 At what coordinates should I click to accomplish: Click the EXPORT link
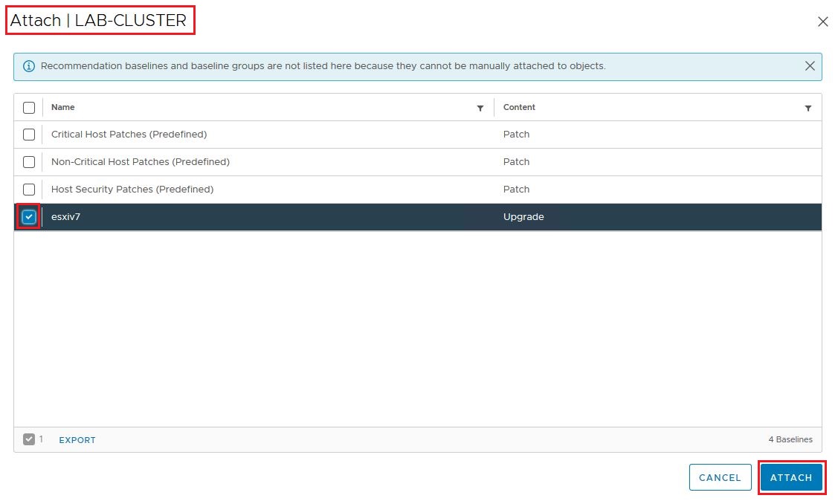click(77, 440)
